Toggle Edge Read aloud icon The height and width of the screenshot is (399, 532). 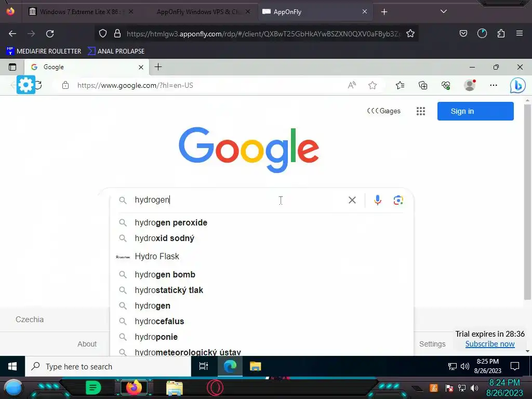352,85
